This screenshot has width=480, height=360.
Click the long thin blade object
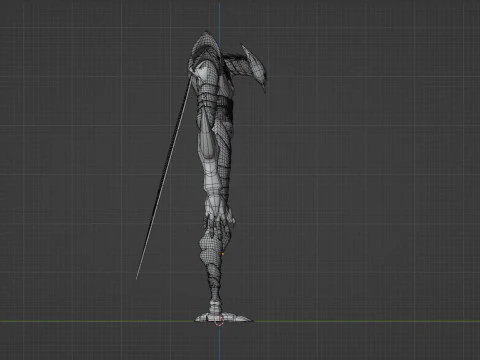[163, 178]
